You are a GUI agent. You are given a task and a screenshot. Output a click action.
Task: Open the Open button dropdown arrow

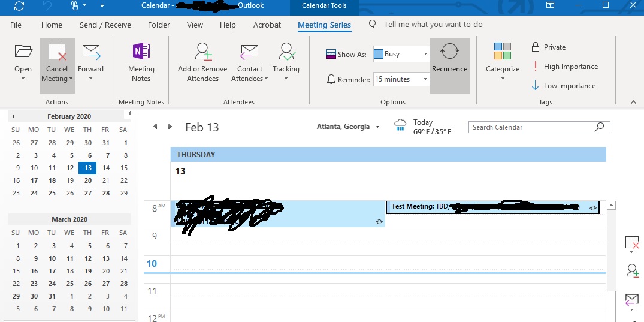coord(23,78)
